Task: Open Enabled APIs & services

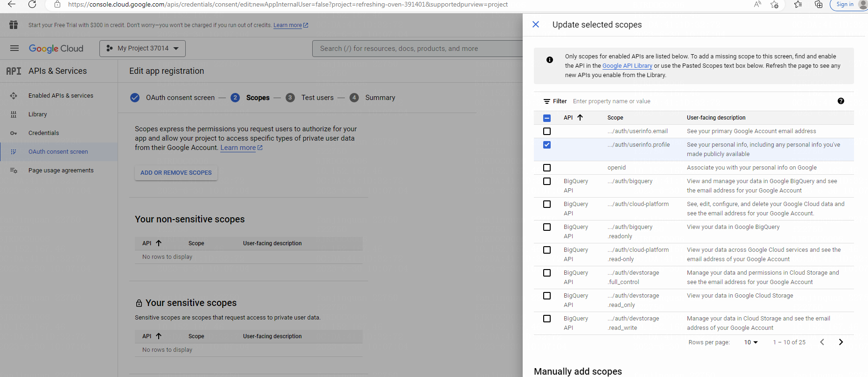Action: click(61, 96)
